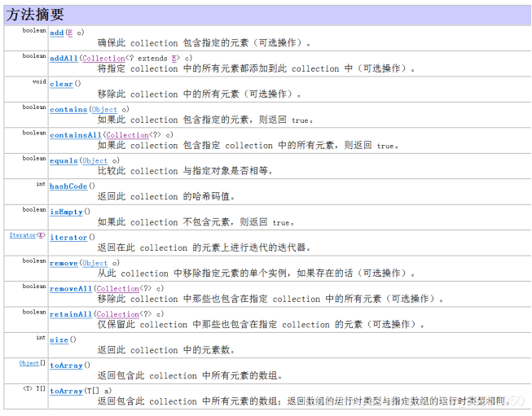Click the boolean return type of isEmpty
The height and width of the screenshot is (416, 532).
tap(34, 209)
